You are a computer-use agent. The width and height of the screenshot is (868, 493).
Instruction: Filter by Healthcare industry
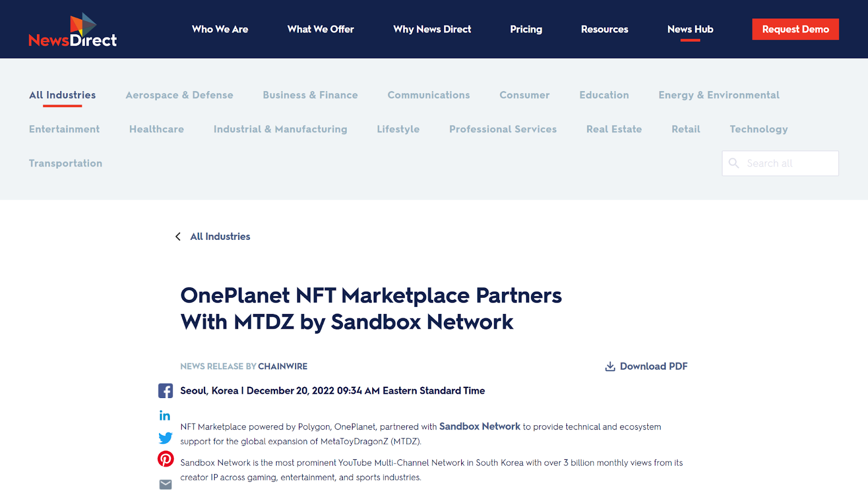point(157,129)
